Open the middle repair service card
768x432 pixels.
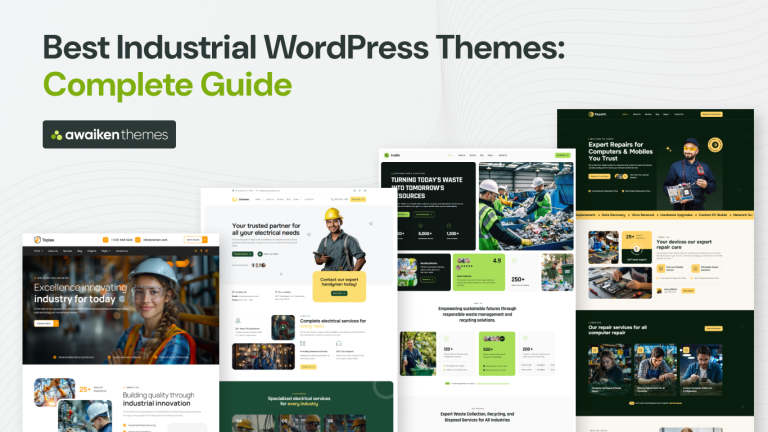coord(655,370)
